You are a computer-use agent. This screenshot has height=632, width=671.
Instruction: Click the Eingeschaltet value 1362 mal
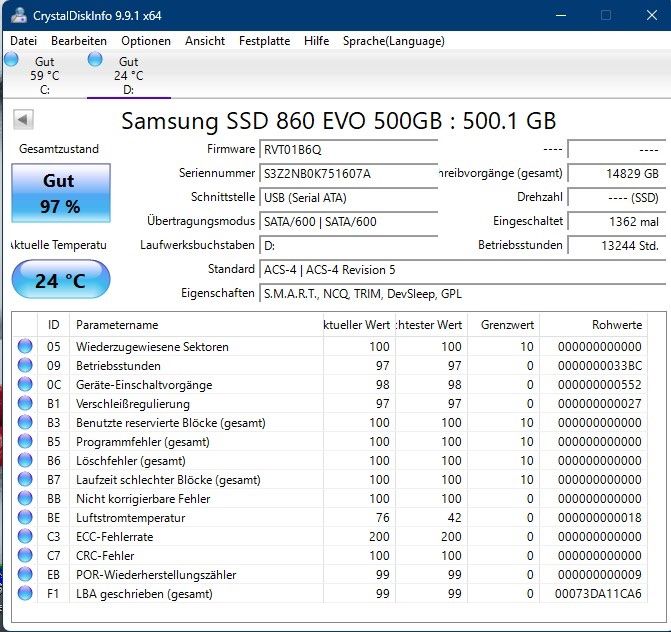pyautogui.click(x=616, y=222)
